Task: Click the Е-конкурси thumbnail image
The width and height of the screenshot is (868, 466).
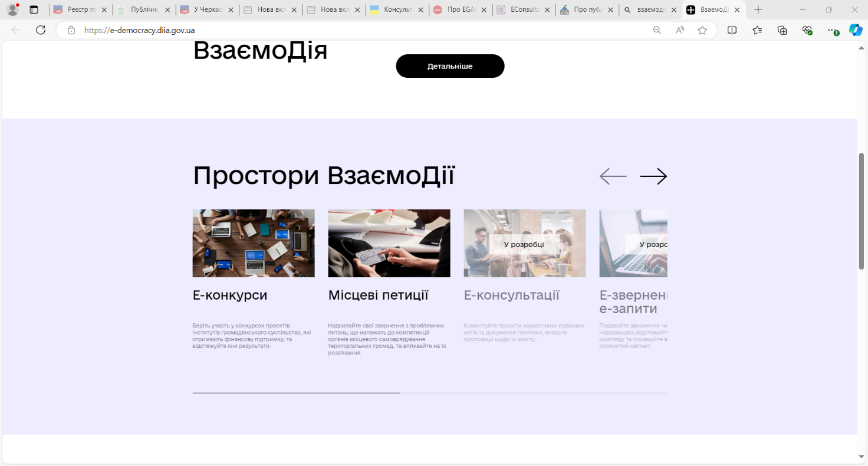Action: (x=254, y=243)
